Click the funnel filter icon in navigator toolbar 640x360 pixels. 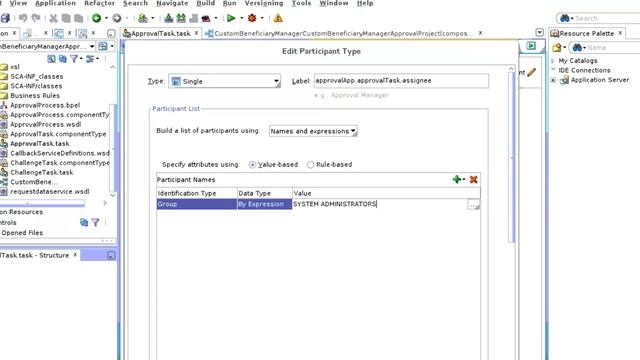coord(74,59)
